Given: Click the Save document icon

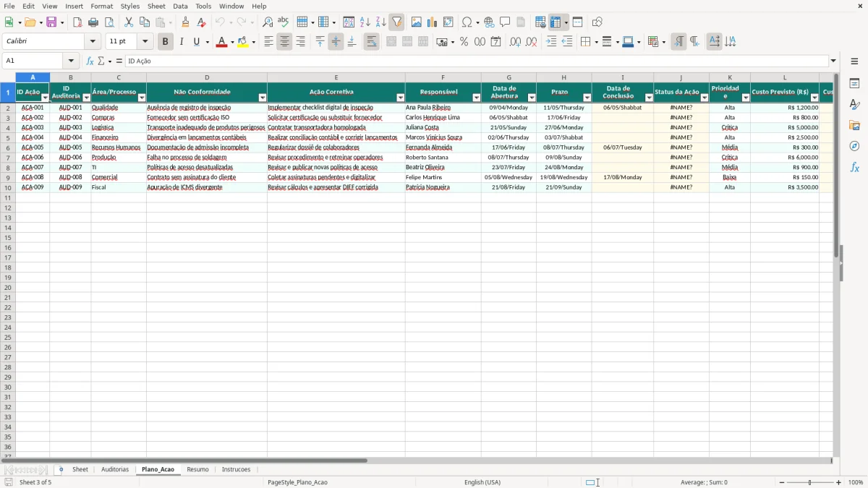Looking at the screenshot, I should click(51, 22).
